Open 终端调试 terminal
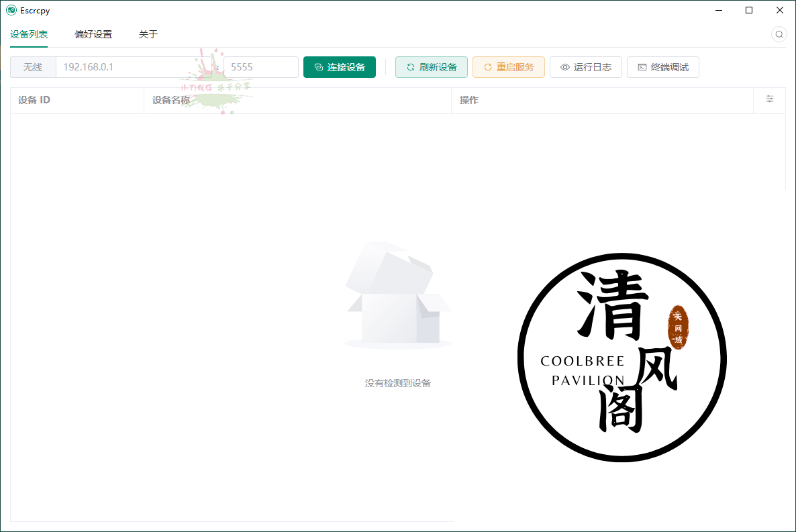The image size is (796, 532). click(x=663, y=67)
